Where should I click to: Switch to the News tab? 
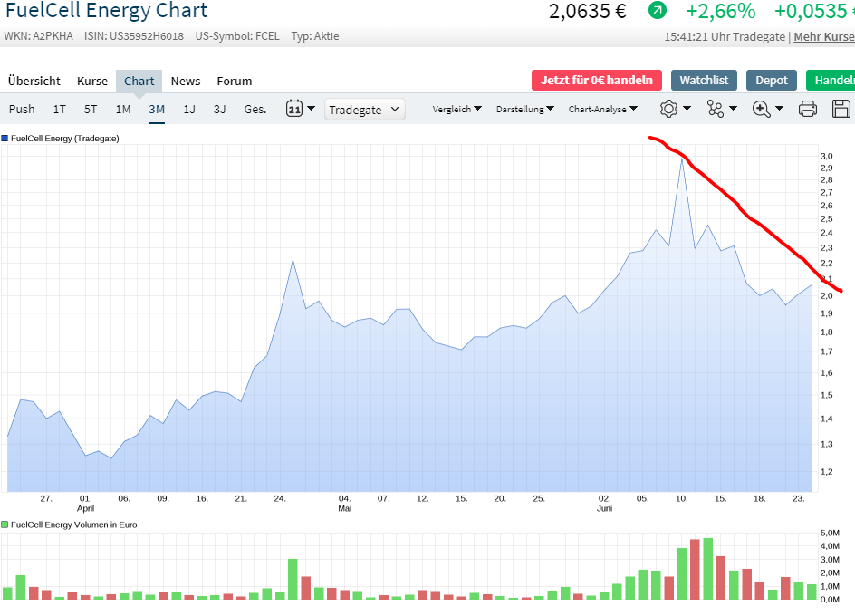pos(186,81)
